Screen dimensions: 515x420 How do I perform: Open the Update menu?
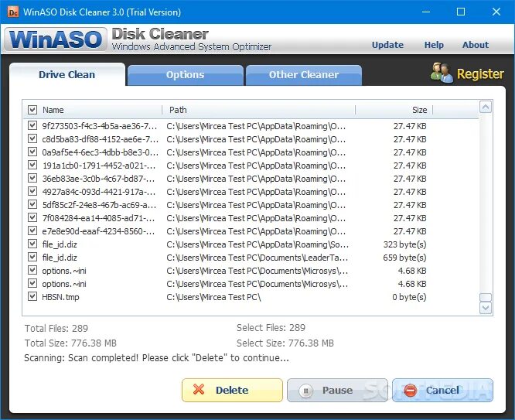[387, 45]
